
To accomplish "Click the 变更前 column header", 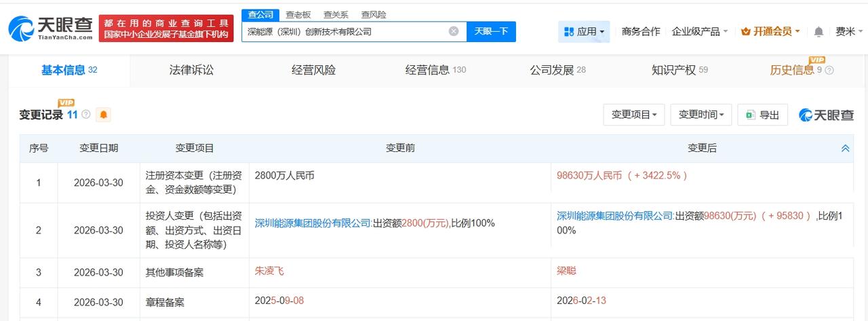I will [400, 148].
